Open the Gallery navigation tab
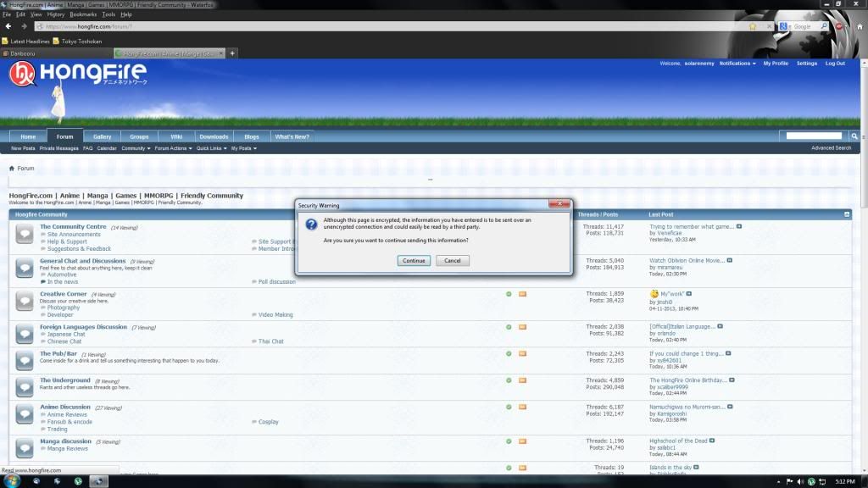Viewport: 868px width, 488px height. point(102,136)
